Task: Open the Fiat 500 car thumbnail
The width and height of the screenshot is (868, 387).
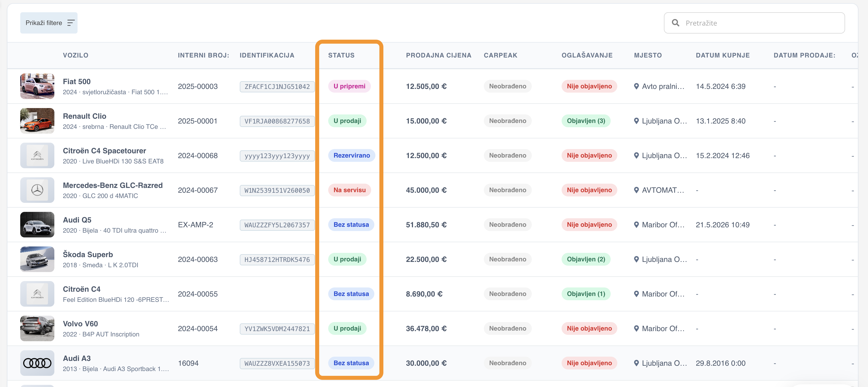Action: (x=37, y=86)
